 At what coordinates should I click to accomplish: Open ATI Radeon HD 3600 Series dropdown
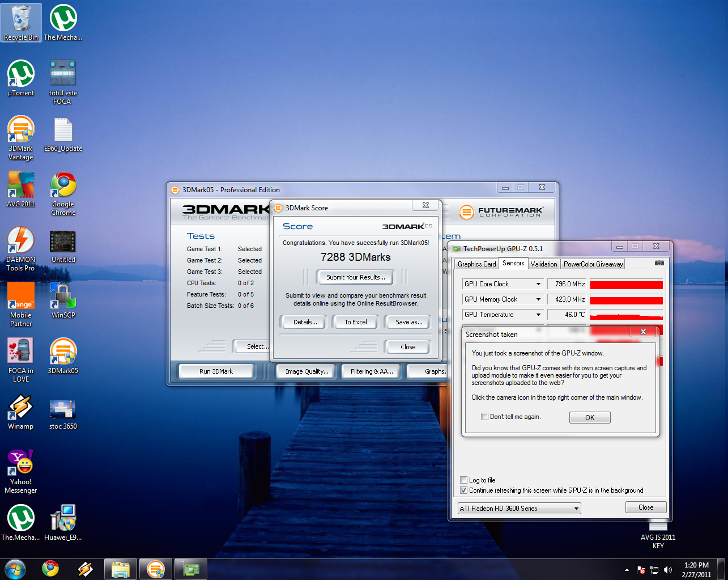520,509
